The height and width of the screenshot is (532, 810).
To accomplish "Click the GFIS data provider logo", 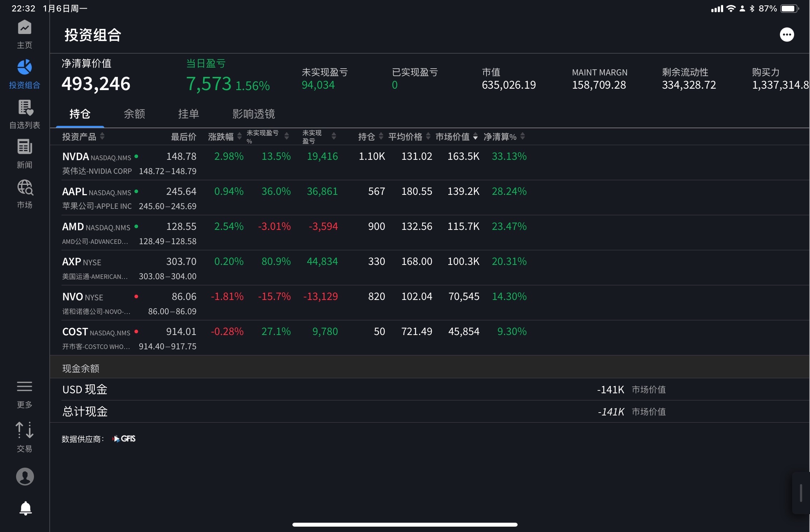I will coord(124,439).
